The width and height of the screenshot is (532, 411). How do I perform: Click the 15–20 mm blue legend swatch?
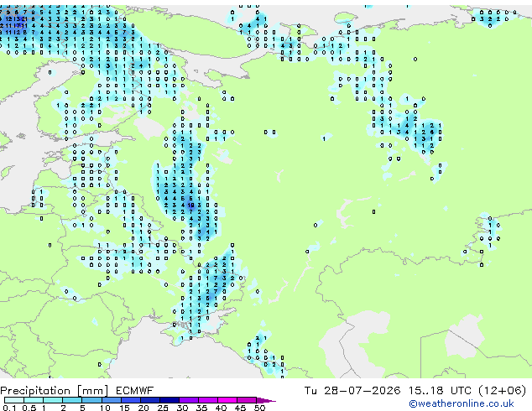click(x=130, y=400)
